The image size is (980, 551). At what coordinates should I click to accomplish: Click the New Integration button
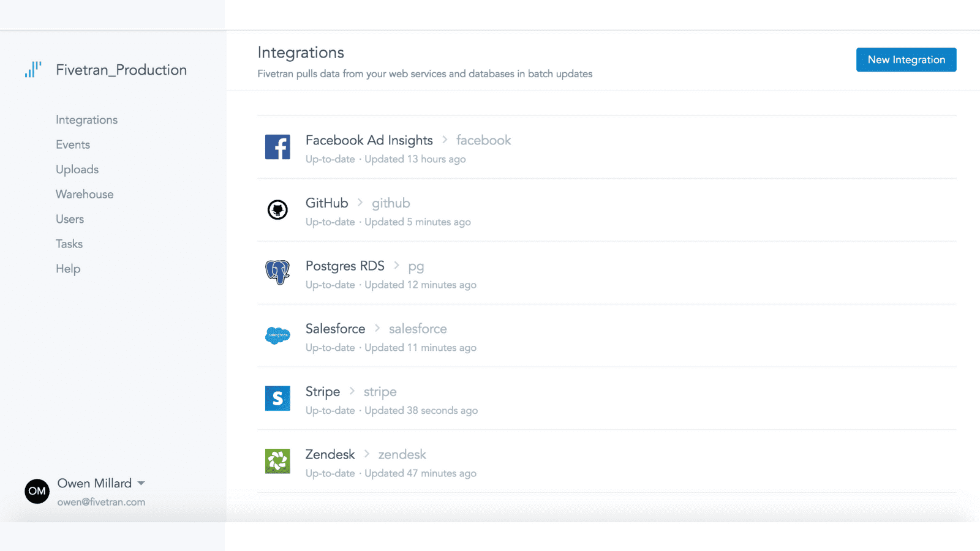[907, 59]
